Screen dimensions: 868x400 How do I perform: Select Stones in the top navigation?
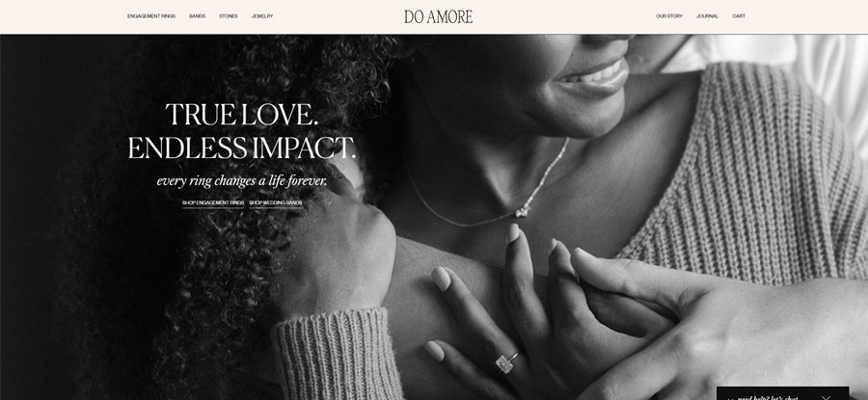(228, 16)
